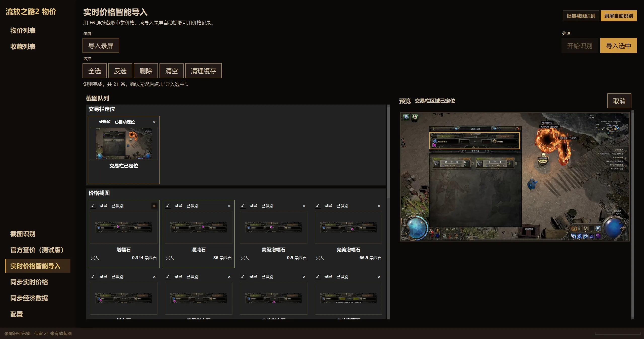
Task: Uncheck the 完美增幅石 price card checkbox
Action: click(318, 206)
